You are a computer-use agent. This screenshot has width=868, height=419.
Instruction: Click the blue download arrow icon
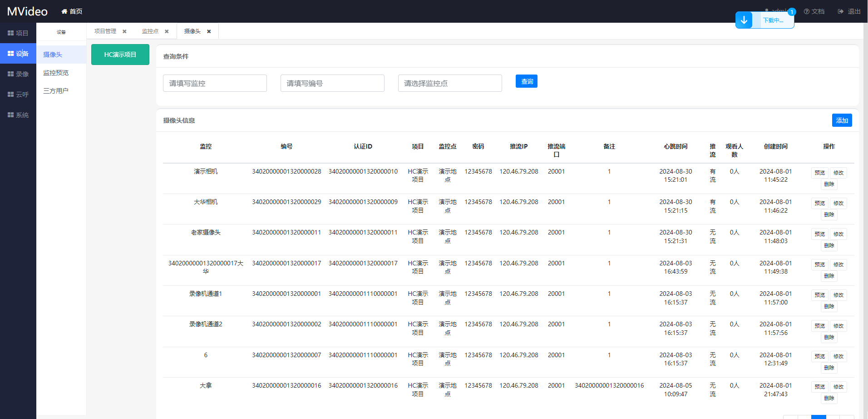pyautogui.click(x=744, y=20)
